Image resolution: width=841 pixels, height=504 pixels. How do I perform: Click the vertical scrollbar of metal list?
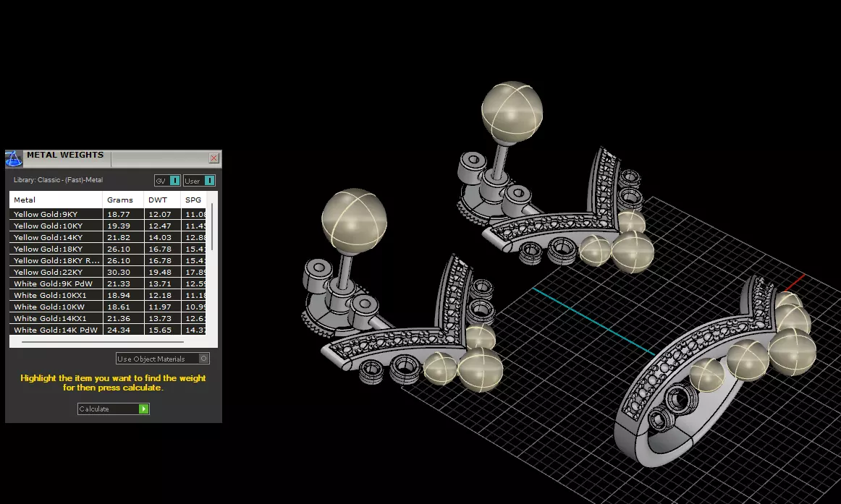pyautogui.click(x=212, y=226)
